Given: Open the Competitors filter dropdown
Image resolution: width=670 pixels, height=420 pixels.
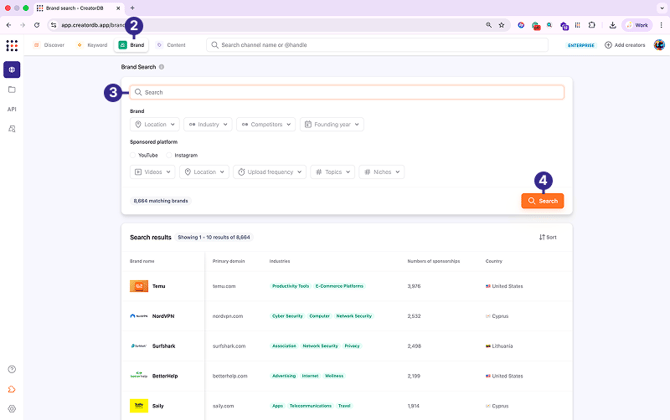Looking at the screenshot, I should pos(266,125).
